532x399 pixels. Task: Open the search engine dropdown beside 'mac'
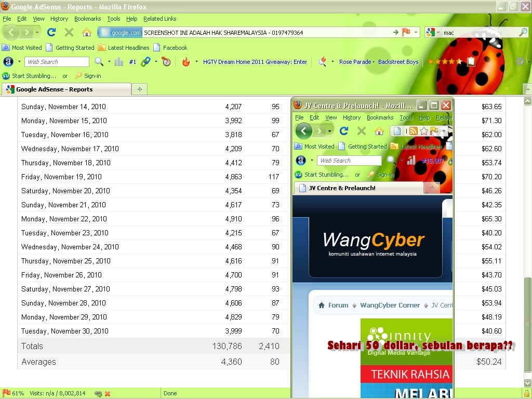coord(438,33)
